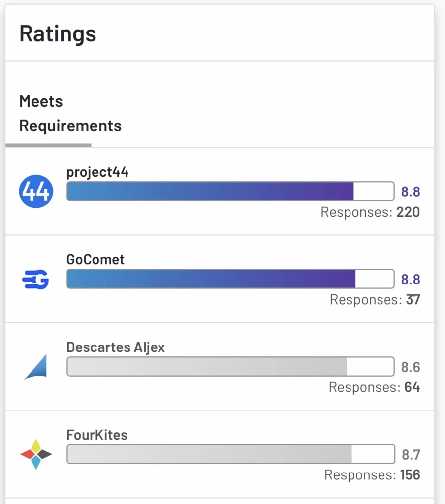Click the Descartes Aljex rating bar

pos(230,366)
